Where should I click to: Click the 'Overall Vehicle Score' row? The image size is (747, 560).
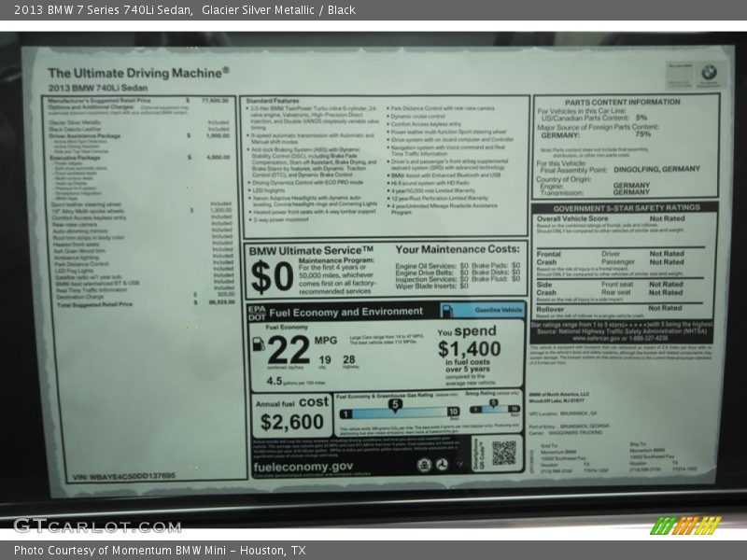click(611, 218)
